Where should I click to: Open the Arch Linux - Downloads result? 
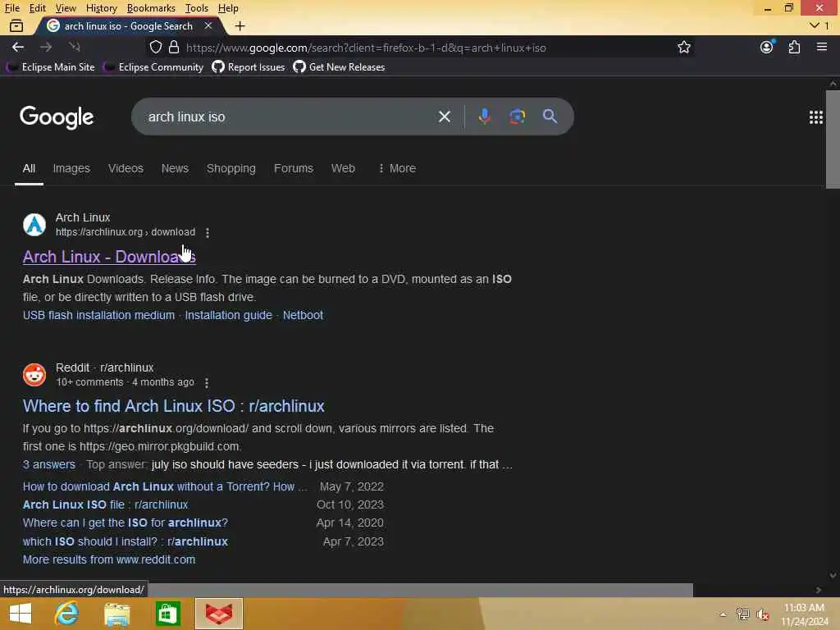point(109,257)
